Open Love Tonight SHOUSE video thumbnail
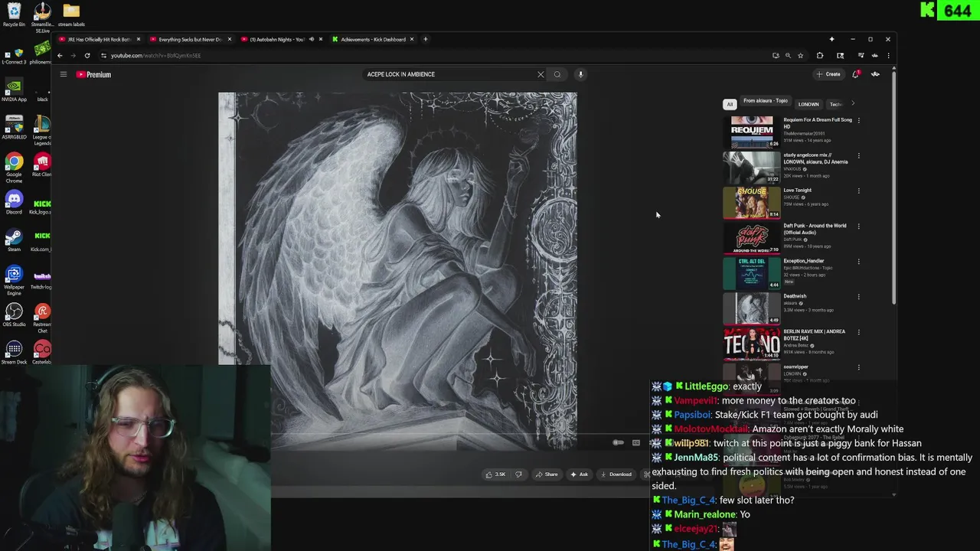The width and height of the screenshot is (980, 551). click(752, 202)
